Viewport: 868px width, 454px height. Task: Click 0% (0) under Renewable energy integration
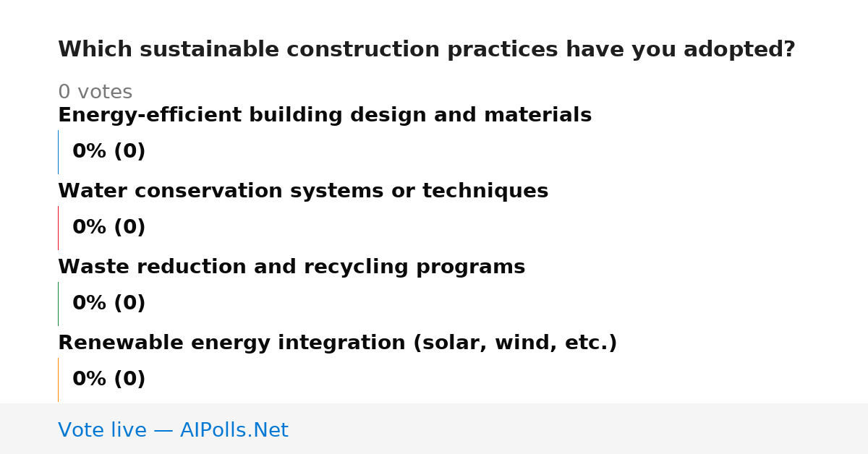109,380
